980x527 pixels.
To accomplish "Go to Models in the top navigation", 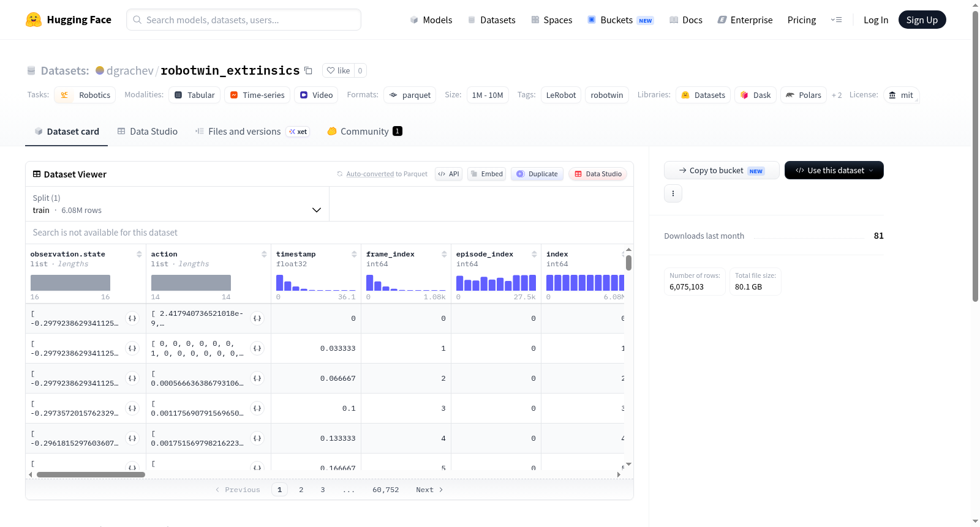I will [431, 20].
